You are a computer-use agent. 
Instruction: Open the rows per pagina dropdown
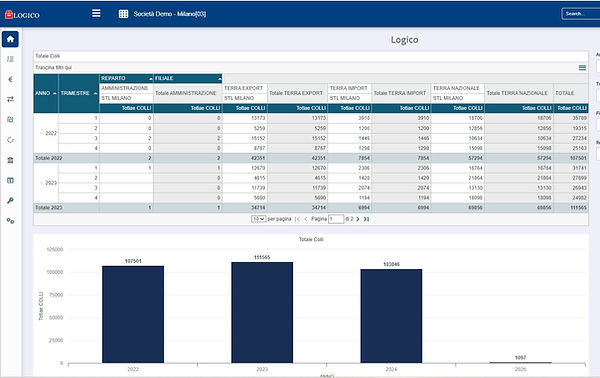pos(258,219)
